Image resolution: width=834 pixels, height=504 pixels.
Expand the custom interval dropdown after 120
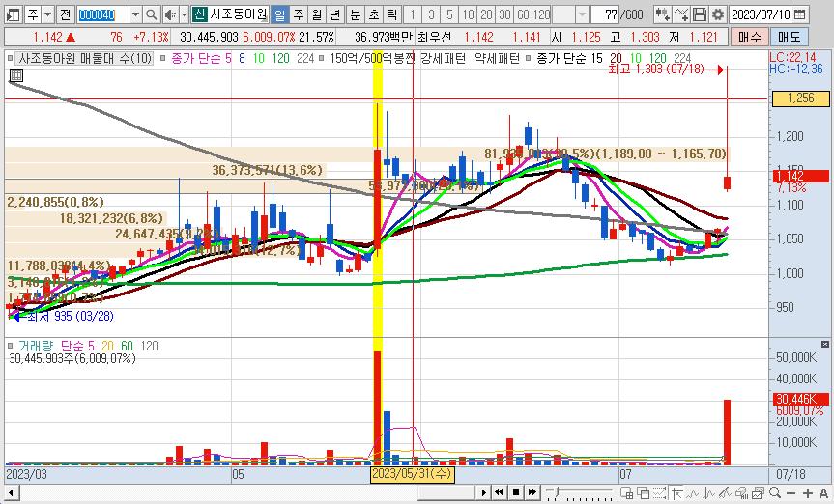click(x=583, y=14)
